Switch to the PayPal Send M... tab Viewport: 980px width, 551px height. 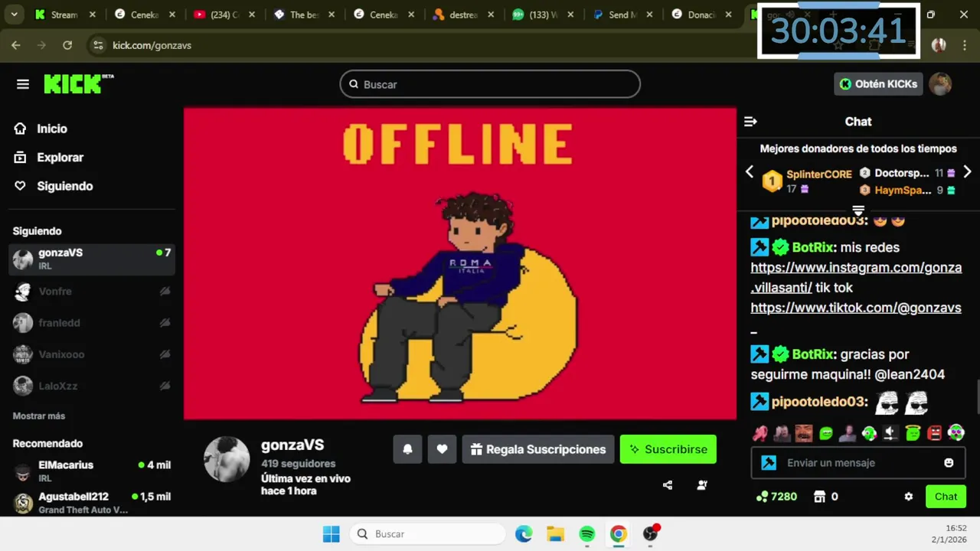pos(622,15)
